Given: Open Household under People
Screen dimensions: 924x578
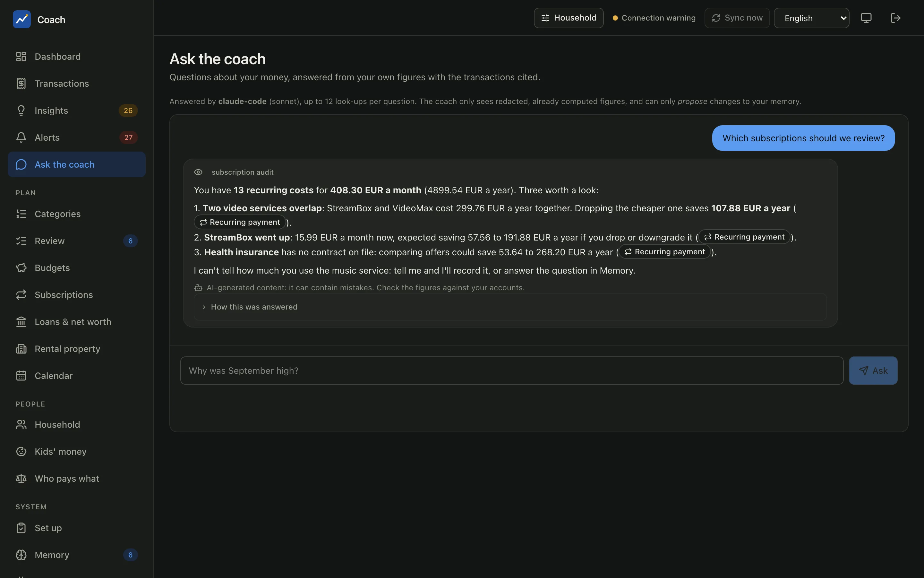Looking at the screenshot, I should pyautogui.click(x=76, y=424).
